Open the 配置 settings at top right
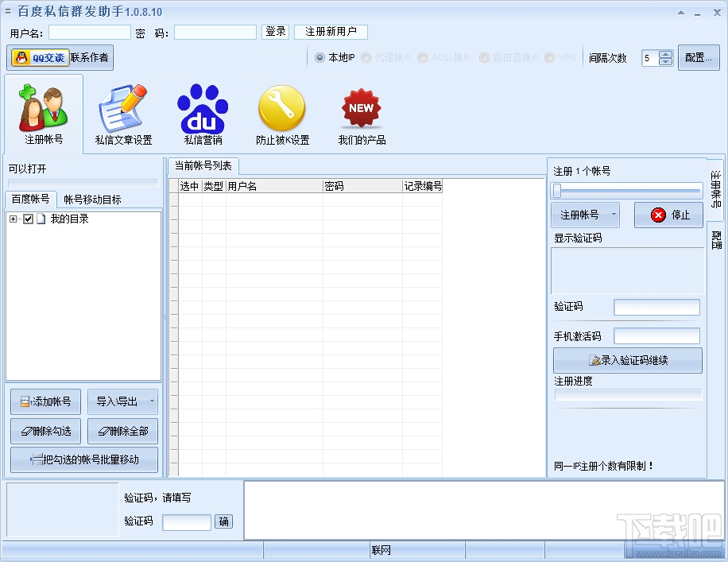This screenshot has height=562, width=728. tap(697, 57)
